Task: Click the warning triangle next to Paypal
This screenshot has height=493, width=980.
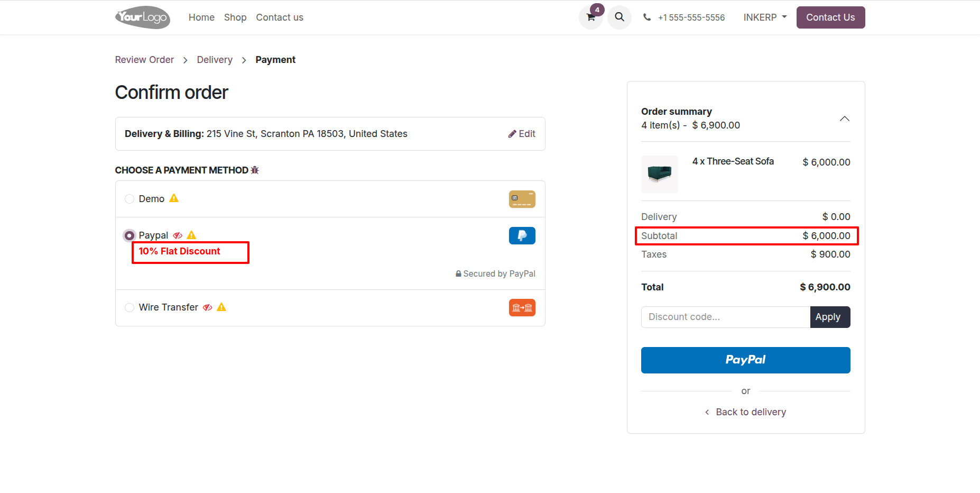Action: coord(191,235)
